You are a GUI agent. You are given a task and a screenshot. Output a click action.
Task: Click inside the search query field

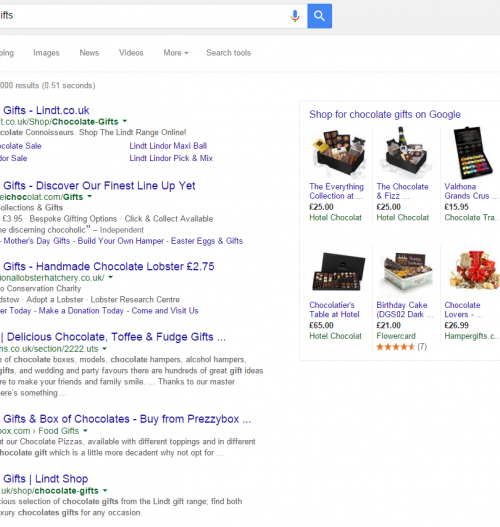tap(141, 16)
